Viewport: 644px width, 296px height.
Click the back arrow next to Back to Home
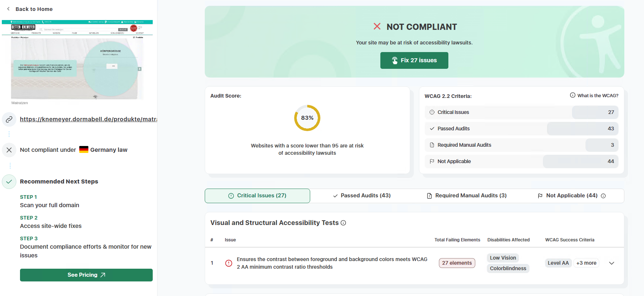click(x=8, y=9)
